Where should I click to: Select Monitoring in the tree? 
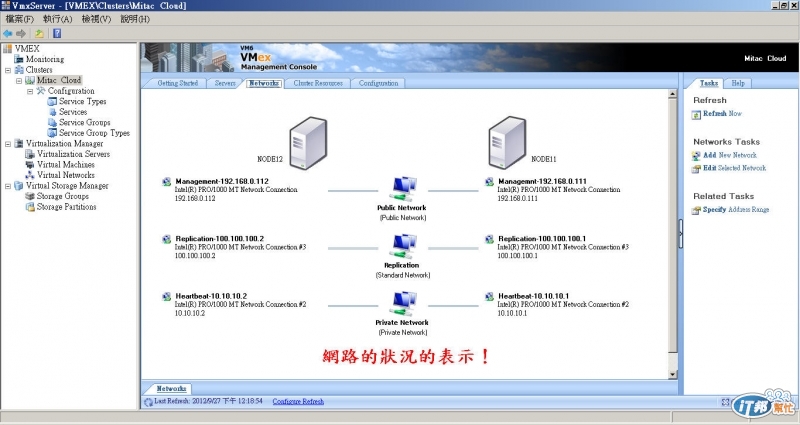tap(45, 59)
